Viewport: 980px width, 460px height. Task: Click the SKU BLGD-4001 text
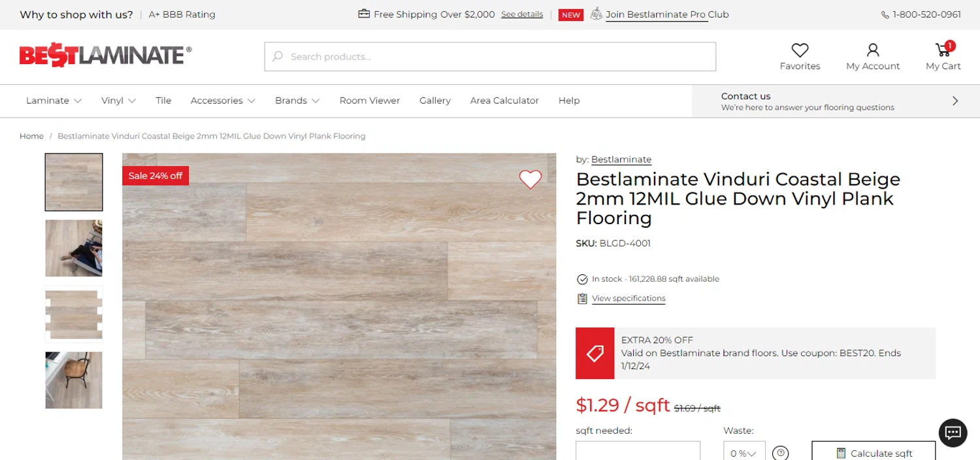point(613,244)
